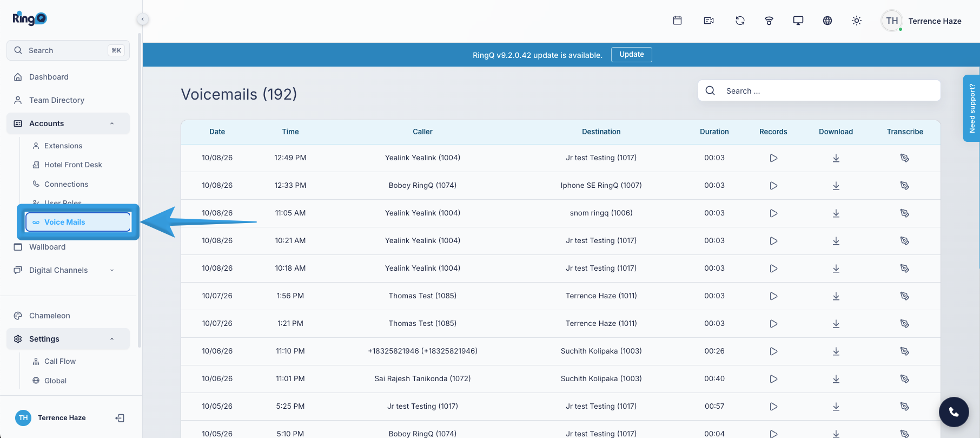Open the Terrence Haze profile menu in top bar
980x438 pixels.
(922, 21)
